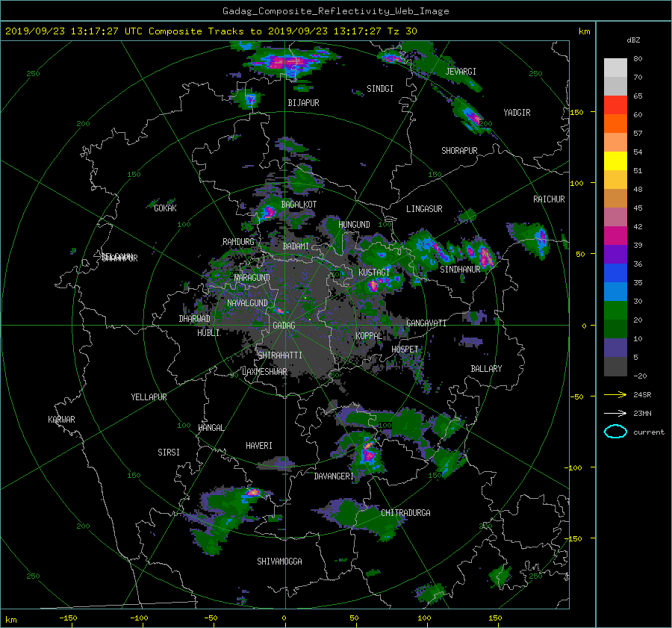Select the yellow 51 dBZ color swatch
Viewport: 672px width, 628px height.
click(x=615, y=161)
